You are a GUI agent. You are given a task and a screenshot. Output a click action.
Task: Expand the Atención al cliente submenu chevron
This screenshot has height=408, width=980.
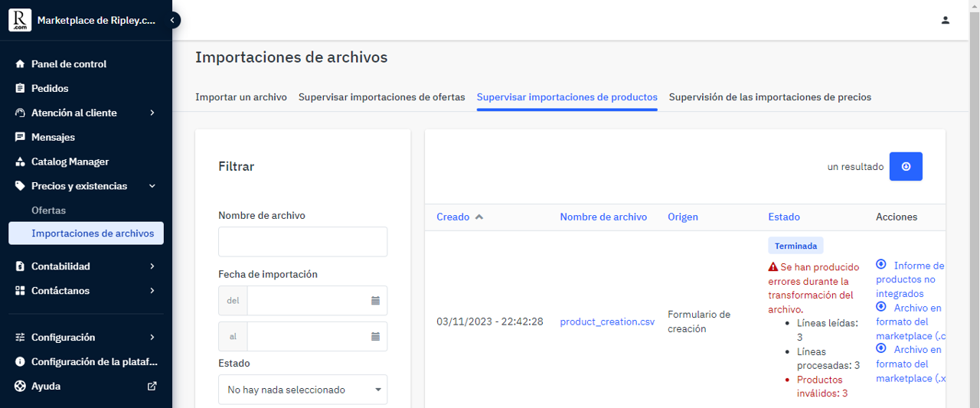coord(152,113)
